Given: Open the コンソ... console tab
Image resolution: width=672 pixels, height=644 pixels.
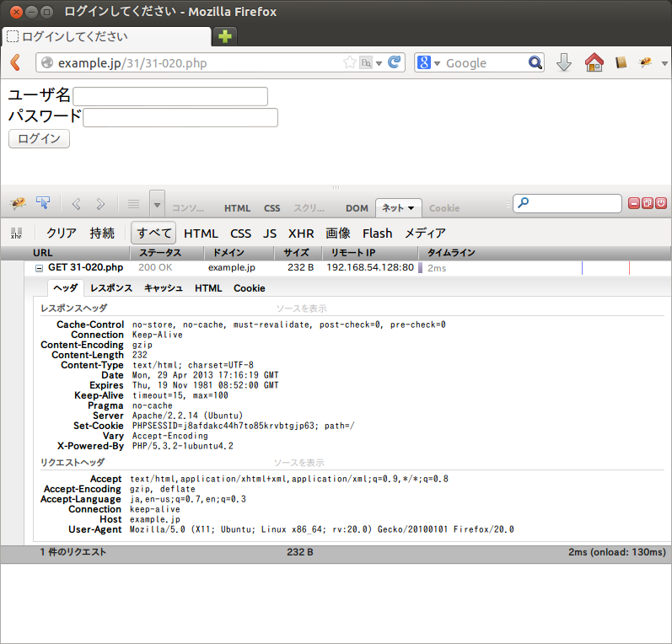Looking at the screenshot, I should [x=188, y=208].
